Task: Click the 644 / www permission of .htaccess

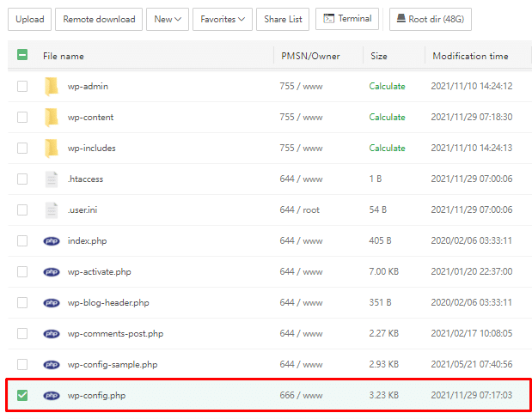Action: coord(301,179)
